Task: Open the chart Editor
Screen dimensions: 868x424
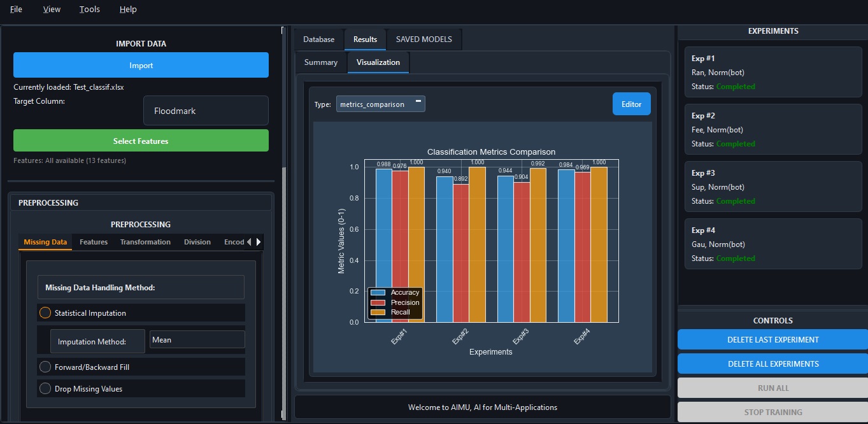Action: coord(631,103)
